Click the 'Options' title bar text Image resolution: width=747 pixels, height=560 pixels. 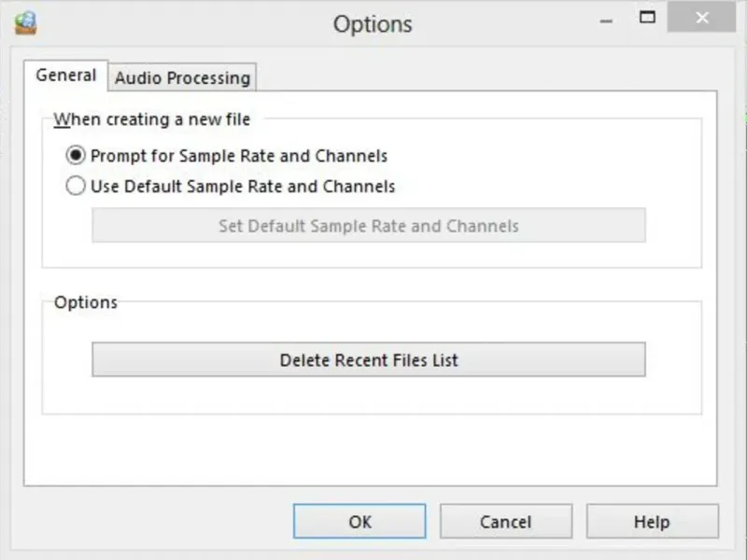coord(373,23)
